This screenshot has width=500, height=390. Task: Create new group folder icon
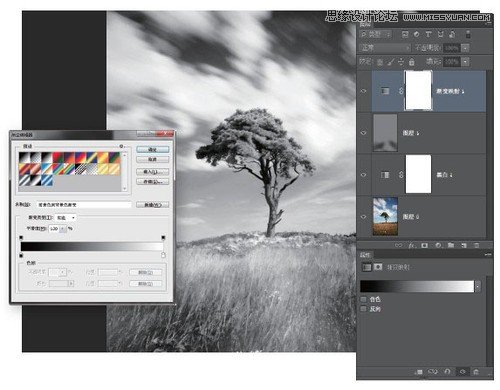[451, 245]
